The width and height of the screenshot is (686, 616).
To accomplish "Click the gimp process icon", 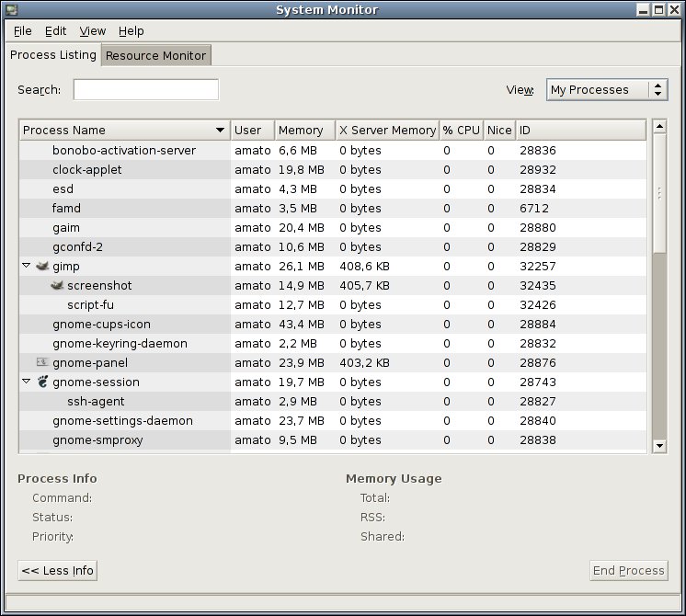I will 42,266.
